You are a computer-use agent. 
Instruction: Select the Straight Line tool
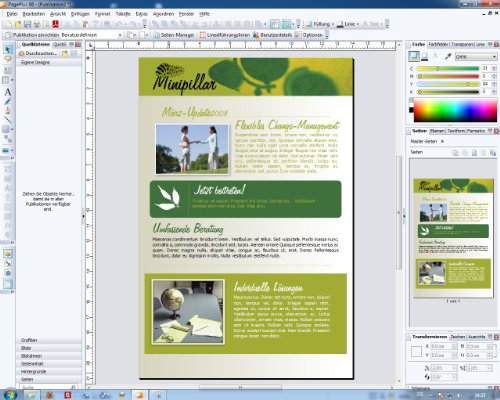pyautogui.click(x=7, y=120)
